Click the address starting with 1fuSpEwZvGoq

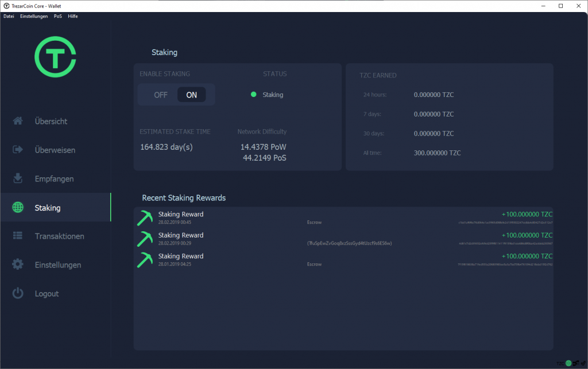pyautogui.click(x=350, y=243)
